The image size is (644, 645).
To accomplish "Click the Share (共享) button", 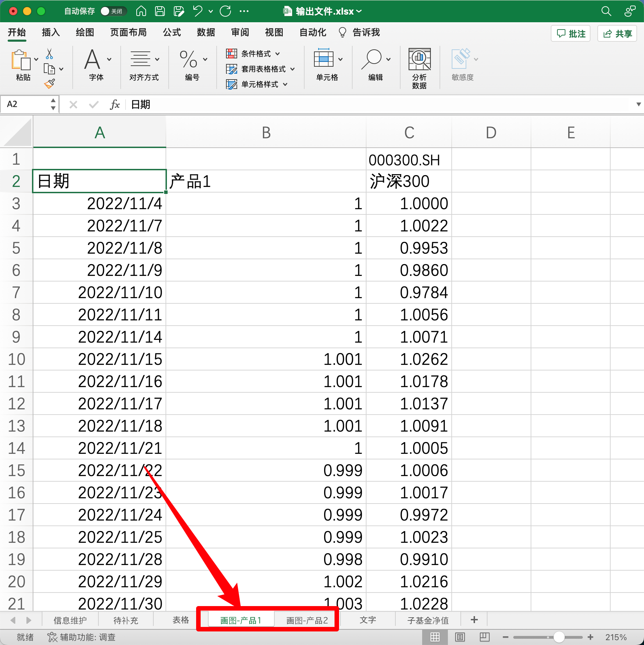I will point(617,33).
